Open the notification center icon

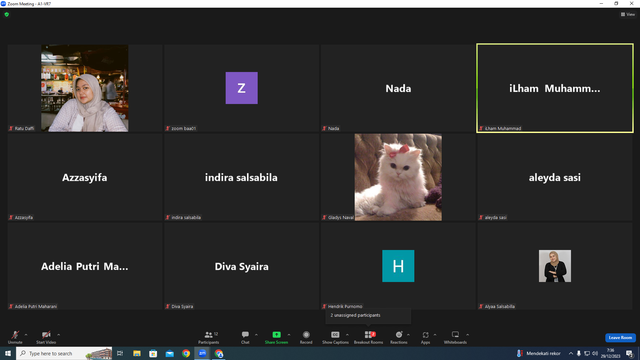(630, 353)
